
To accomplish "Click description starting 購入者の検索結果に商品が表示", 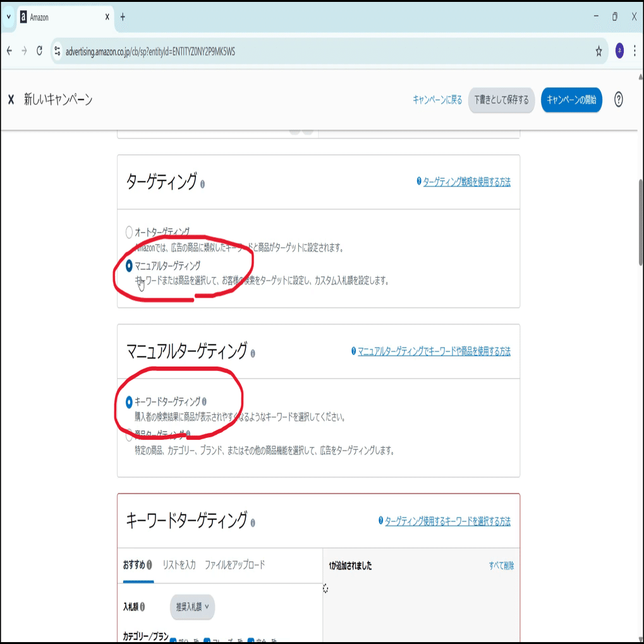I will tap(240, 417).
